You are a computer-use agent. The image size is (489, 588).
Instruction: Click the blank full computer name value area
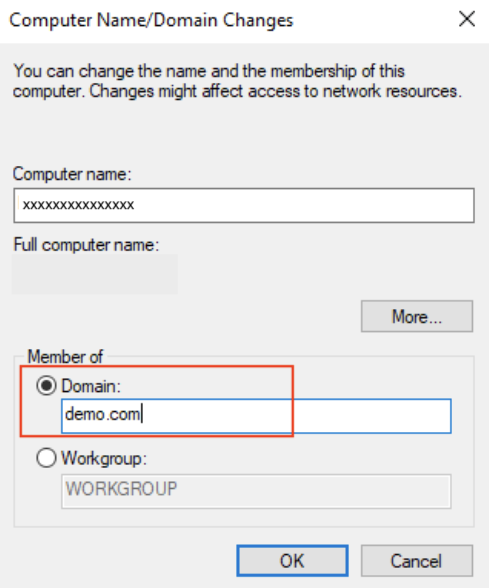94,274
